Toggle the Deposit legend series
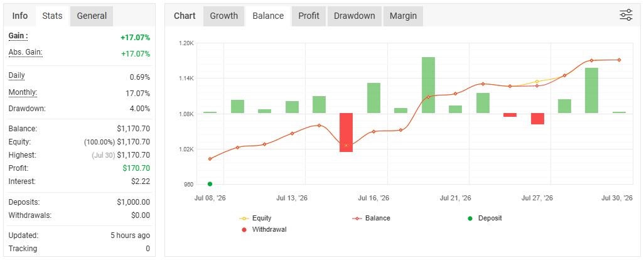Screen dimensions: 644x260 click(485, 219)
